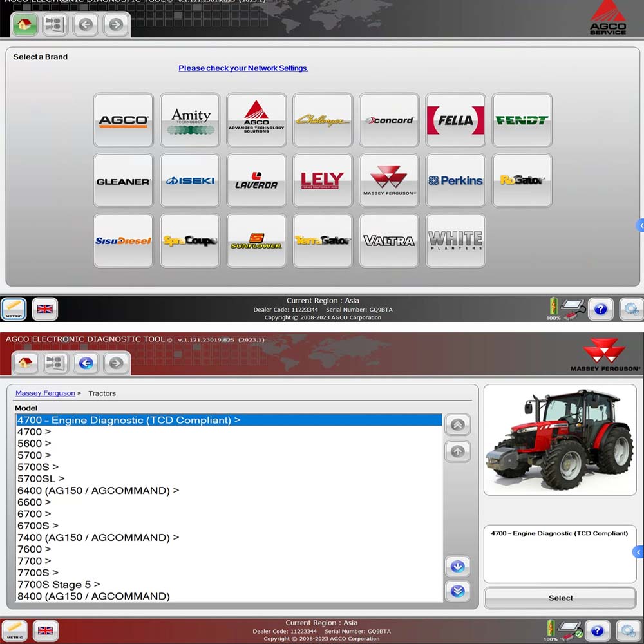
Task: Select 4700 – Engine Diagnostic (TCD Compliant) item
Action: tap(129, 420)
